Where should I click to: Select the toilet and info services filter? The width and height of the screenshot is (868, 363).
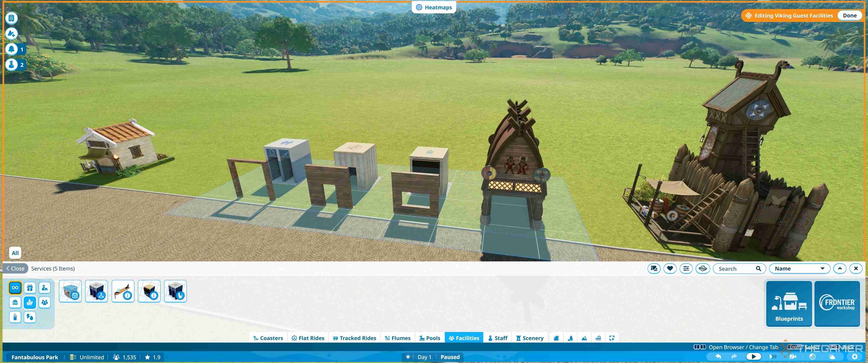tap(30, 302)
